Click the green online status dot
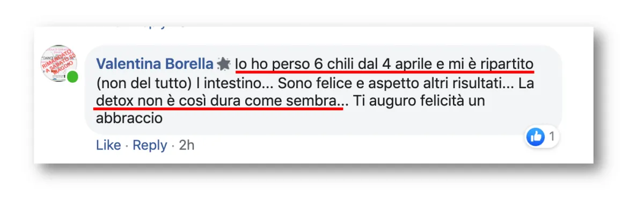Image resolution: width=644 pixels, height=215 pixels. [72, 77]
